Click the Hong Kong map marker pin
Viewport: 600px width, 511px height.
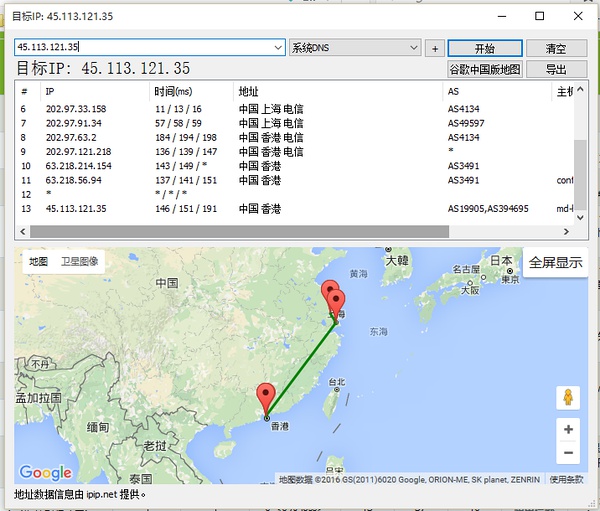coord(265,397)
